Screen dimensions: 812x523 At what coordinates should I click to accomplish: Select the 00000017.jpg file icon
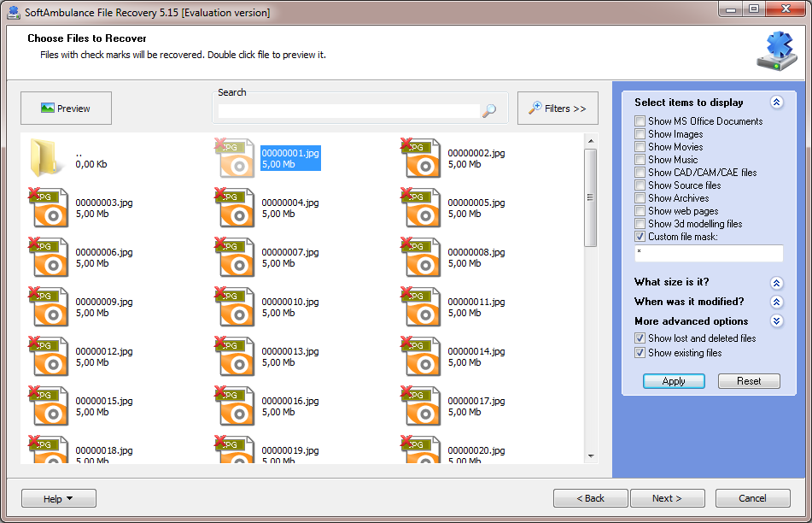(420, 405)
